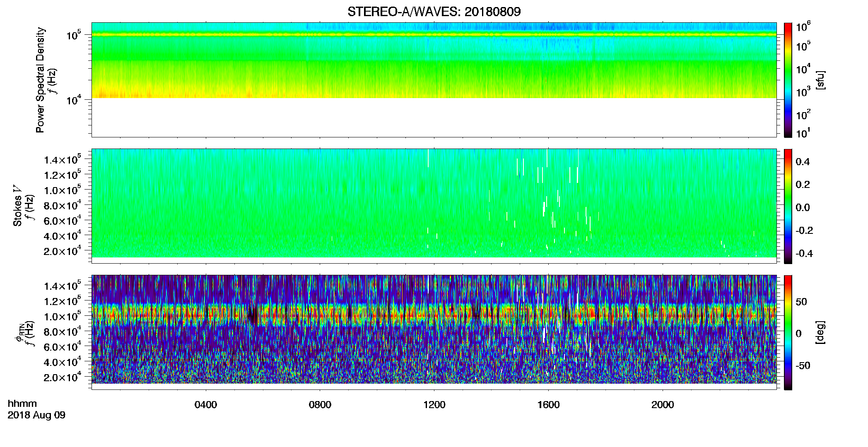This screenshot has height=447, width=868.
Task: Click the 10^6 tick on sfu colorbar
Action: tap(803, 26)
